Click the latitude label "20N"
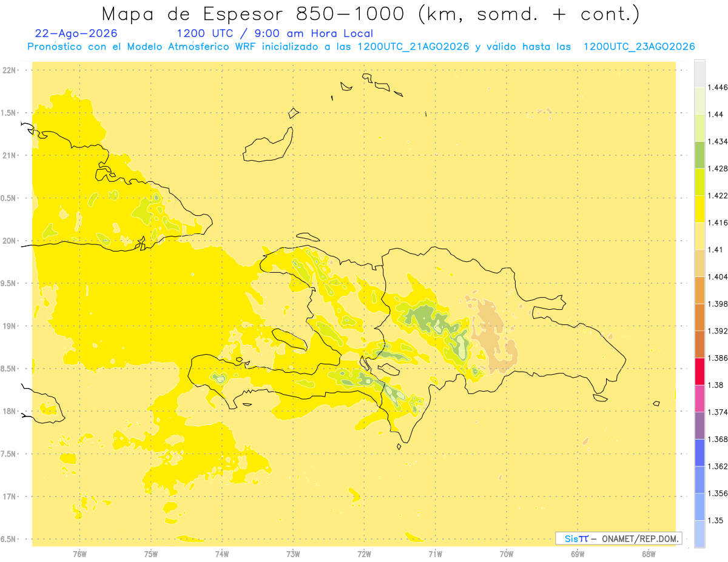This screenshot has height=562, width=728. coord(10,241)
